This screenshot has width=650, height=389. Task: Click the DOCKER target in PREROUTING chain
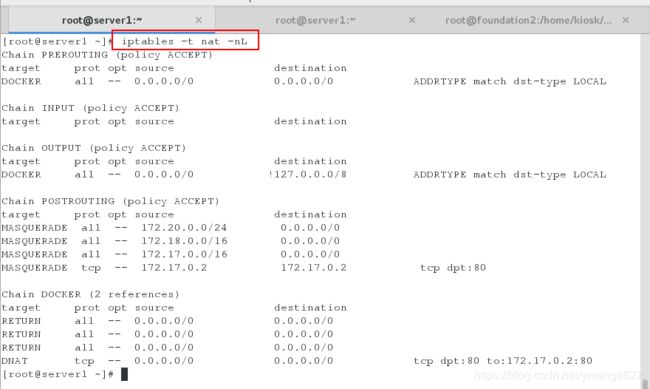coord(21,81)
